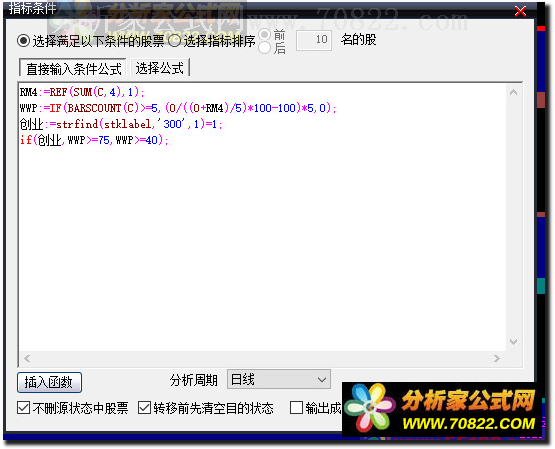Toggle 转移前先清空目的状态 checkbox

coord(144,408)
